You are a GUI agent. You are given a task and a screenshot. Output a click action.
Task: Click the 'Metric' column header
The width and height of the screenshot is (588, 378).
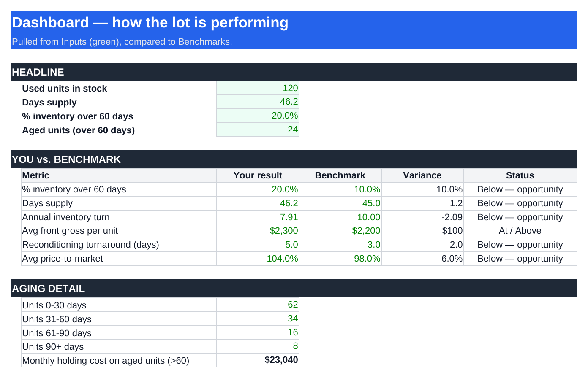coord(119,175)
